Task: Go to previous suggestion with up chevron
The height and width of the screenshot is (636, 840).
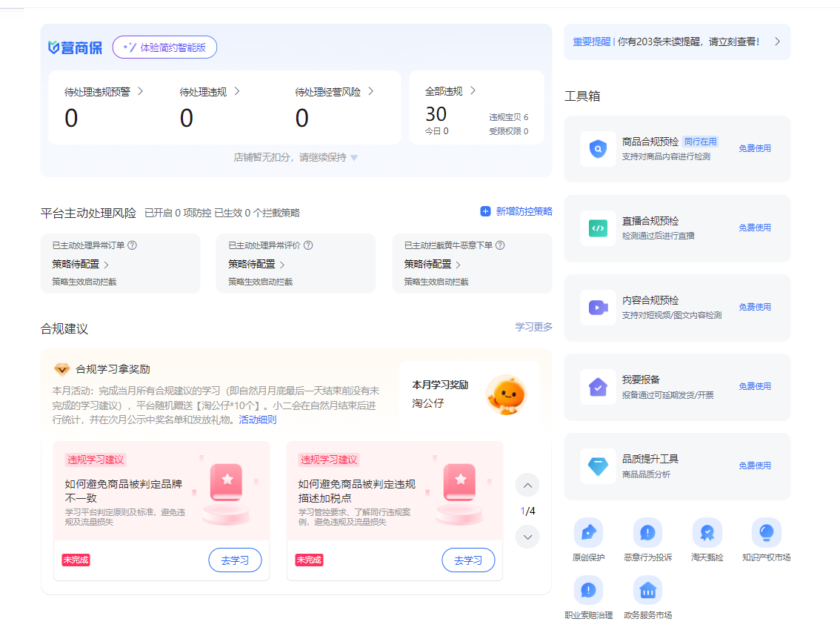Action: [x=527, y=486]
